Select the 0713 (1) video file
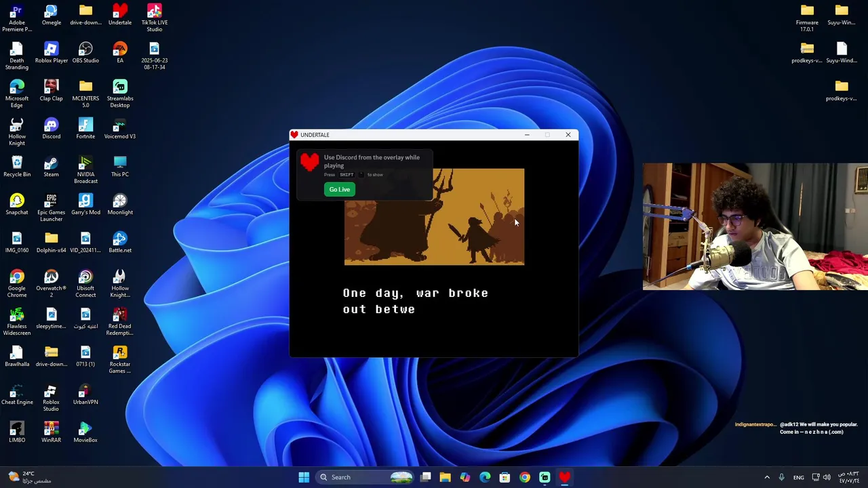Viewport: 868px width, 488px height. click(85, 357)
